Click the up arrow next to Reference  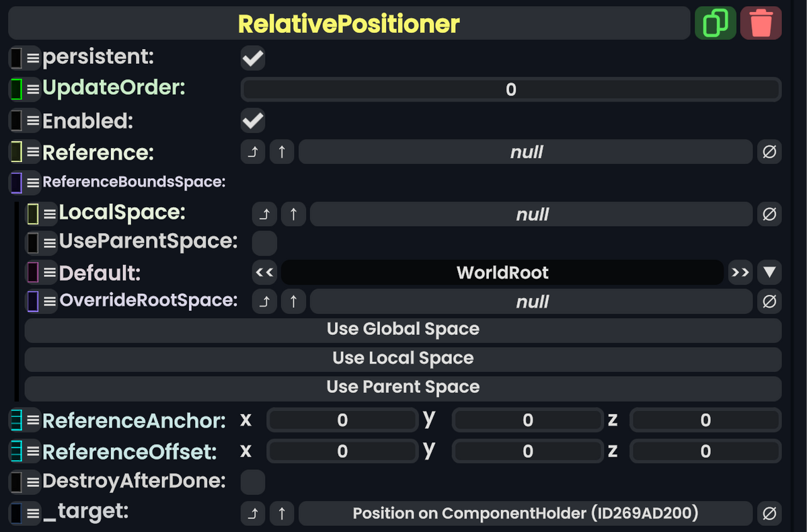tap(282, 152)
